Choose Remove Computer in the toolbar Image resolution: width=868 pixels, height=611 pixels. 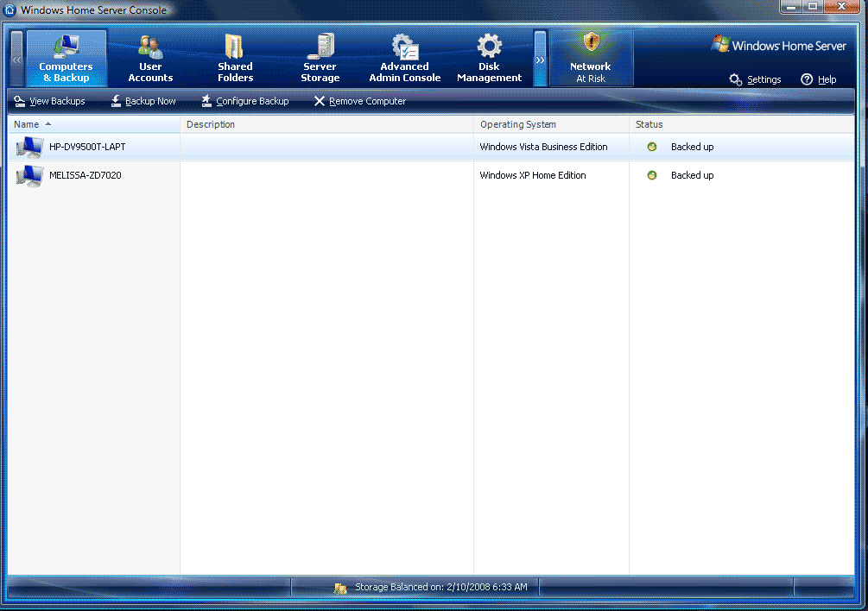(368, 101)
